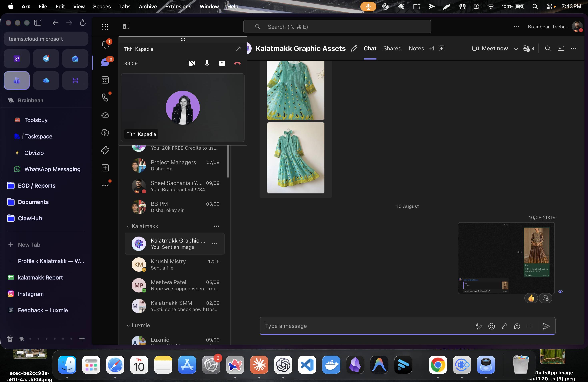This screenshot has height=382, width=588.
Task: Open the Meet now dropdown arrow
Action: coord(516,49)
